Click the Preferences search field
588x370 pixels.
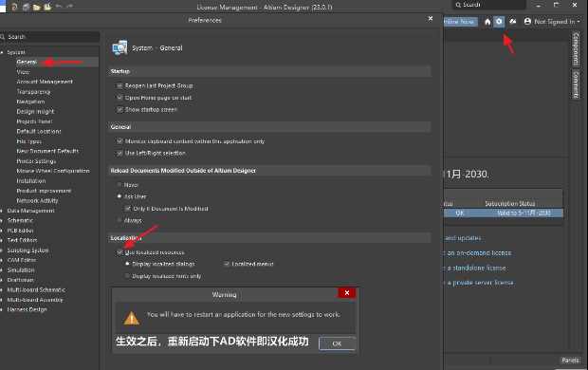click(x=49, y=37)
